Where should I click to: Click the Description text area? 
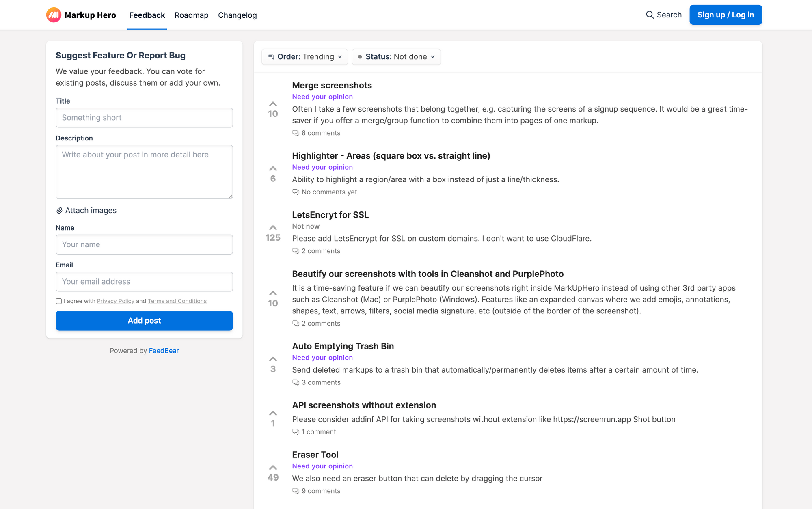[x=144, y=172]
